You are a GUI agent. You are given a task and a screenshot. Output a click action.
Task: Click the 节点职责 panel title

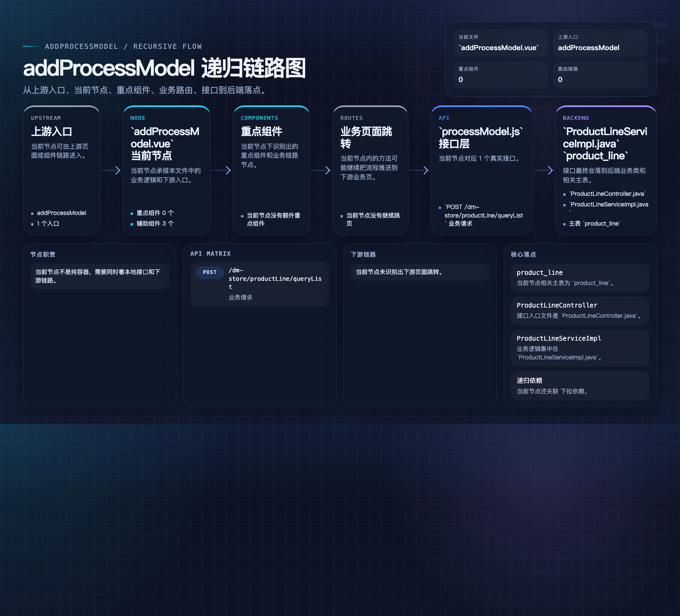(42, 254)
